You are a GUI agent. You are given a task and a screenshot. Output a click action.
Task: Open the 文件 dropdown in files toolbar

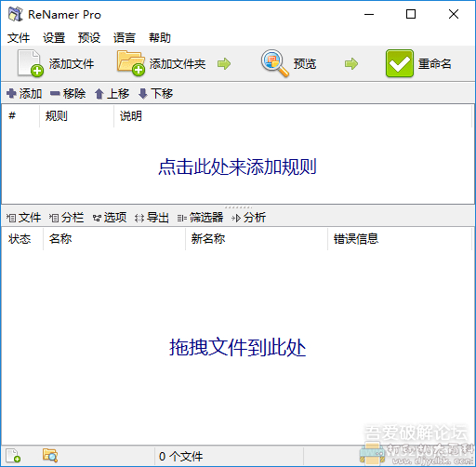pos(23,218)
